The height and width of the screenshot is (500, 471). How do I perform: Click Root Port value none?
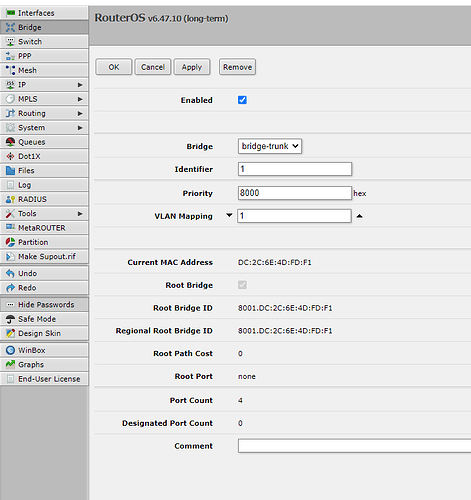point(247,376)
